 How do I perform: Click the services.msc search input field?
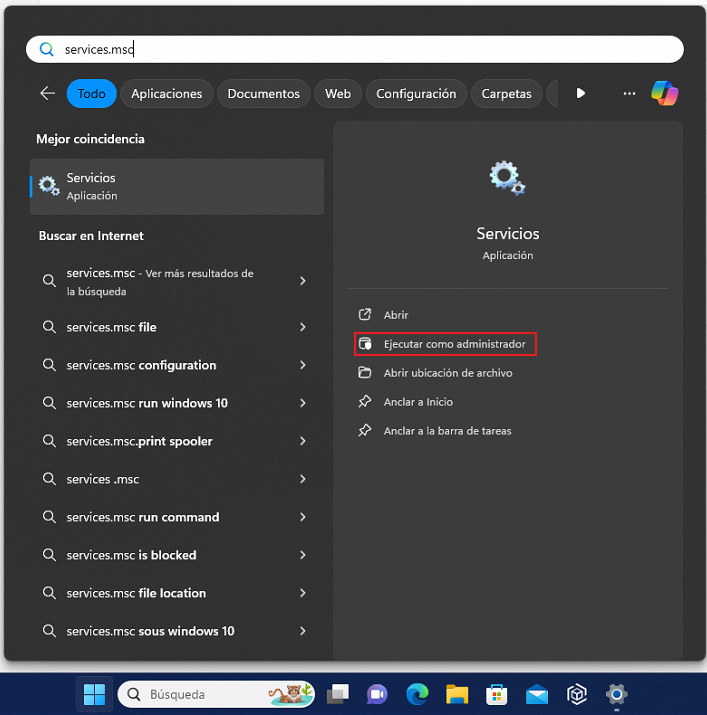coord(355,49)
